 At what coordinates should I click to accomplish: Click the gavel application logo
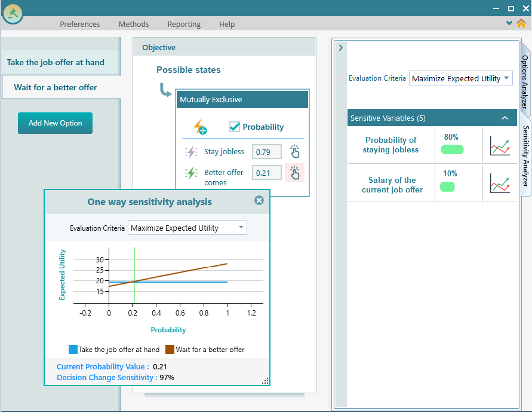point(13,13)
